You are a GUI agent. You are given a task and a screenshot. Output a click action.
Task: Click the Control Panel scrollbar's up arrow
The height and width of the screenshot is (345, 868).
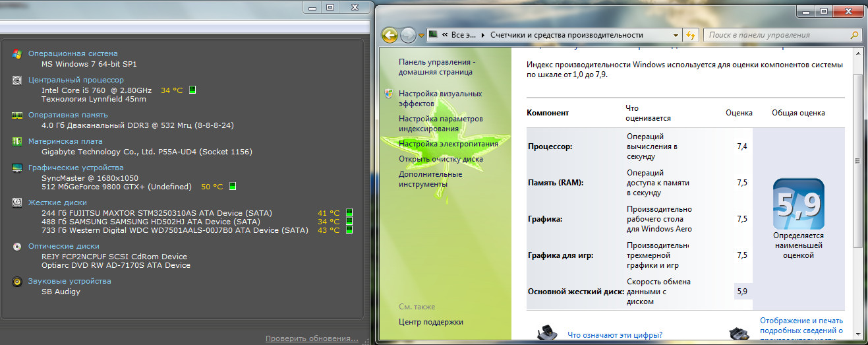pyautogui.click(x=857, y=53)
